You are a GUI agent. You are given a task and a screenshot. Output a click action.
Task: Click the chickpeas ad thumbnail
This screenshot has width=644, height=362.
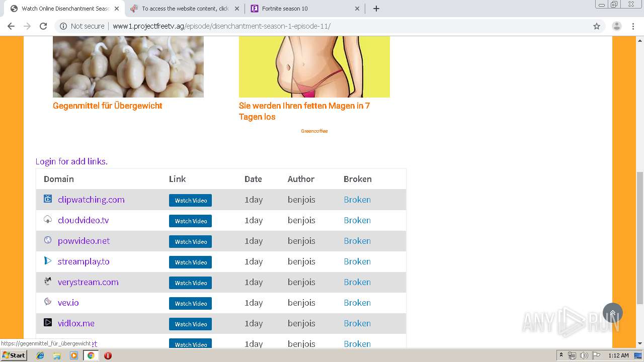tap(128, 67)
